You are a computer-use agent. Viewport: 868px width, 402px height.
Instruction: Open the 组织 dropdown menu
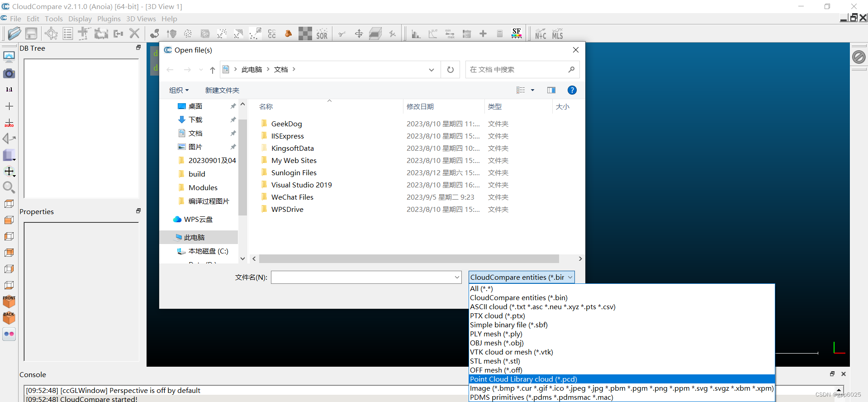coord(179,90)
